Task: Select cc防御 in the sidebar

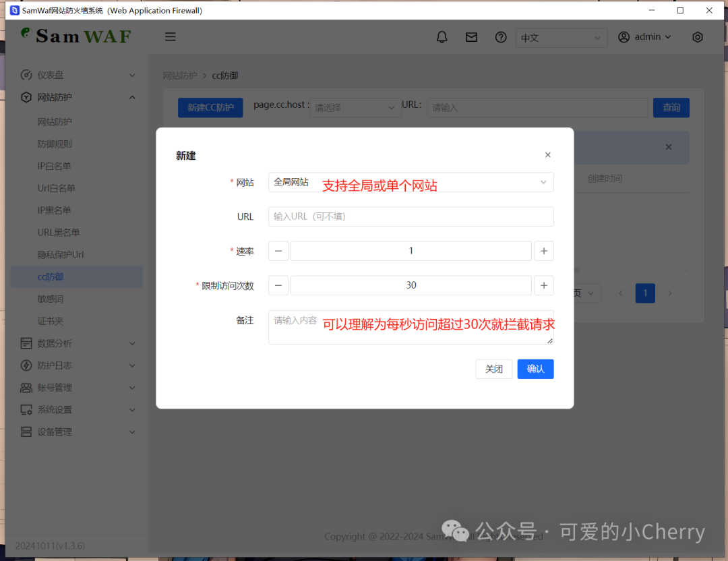Action: pos(77,276)
